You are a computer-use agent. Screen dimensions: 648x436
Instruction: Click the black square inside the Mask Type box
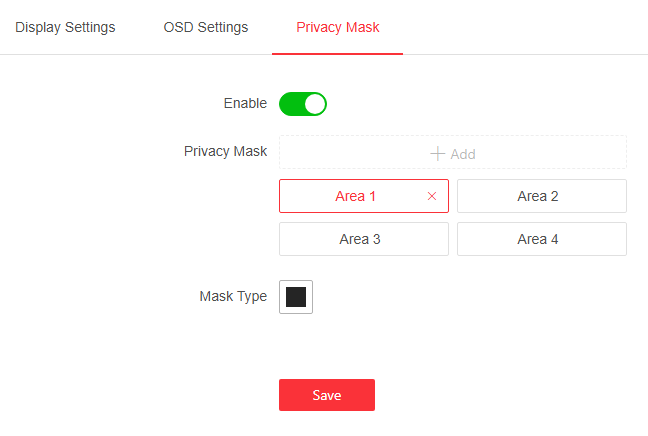click(296, 297)
